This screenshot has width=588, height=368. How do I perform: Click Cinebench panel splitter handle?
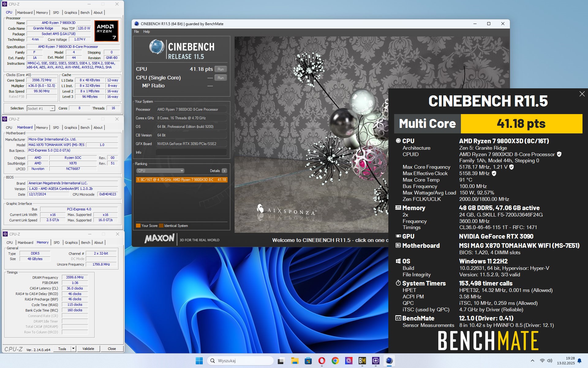tap(233, 140)
